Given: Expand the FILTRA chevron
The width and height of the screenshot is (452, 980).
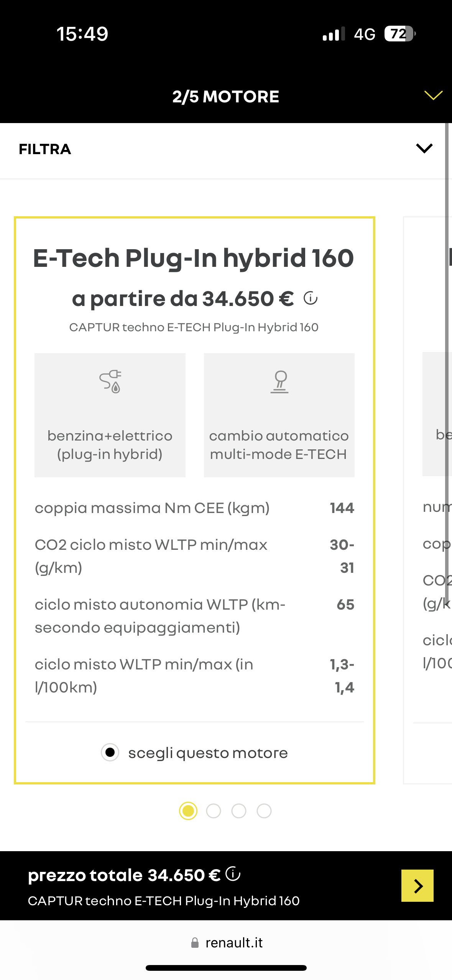Looking at the screenshot, I should point(424,148).
